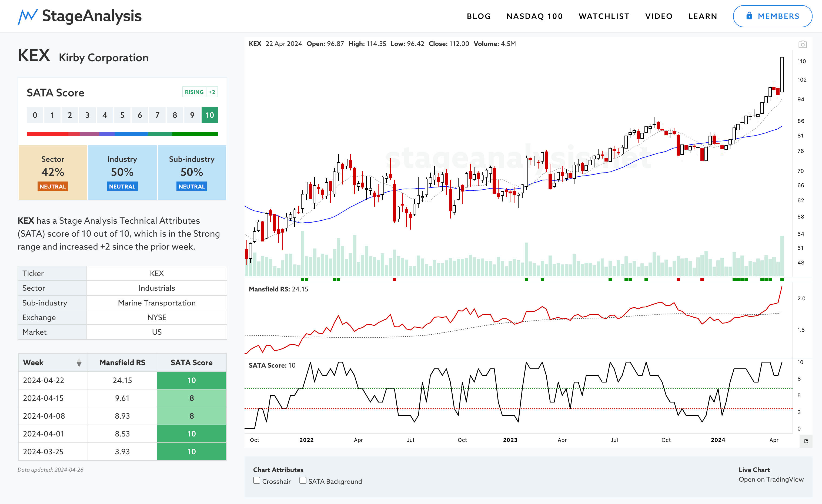Click the Sub-industry 50% Neutral card
822x504 pixels.
click(x=192, y=172)
